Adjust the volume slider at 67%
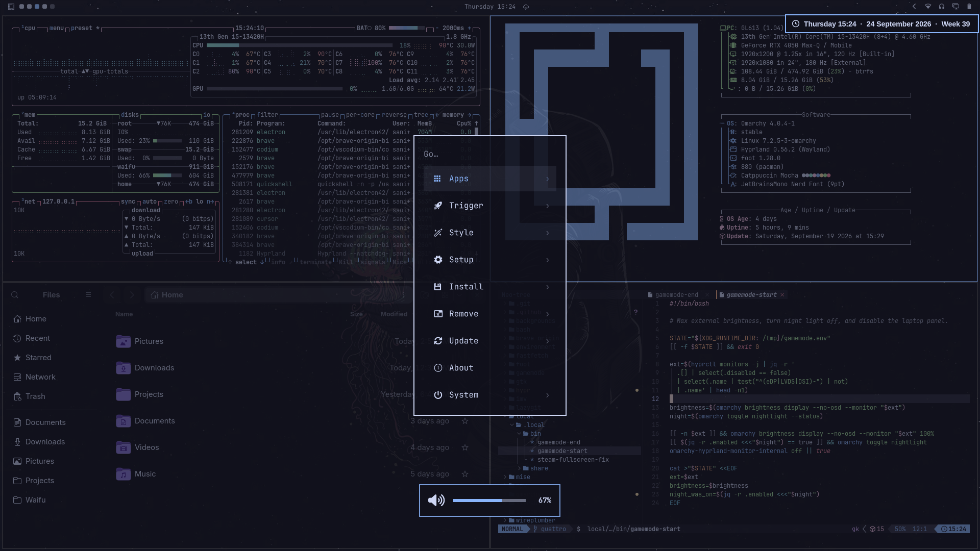Image resolution: width=980 pixels, height=551 pixels. coord(489,500)
